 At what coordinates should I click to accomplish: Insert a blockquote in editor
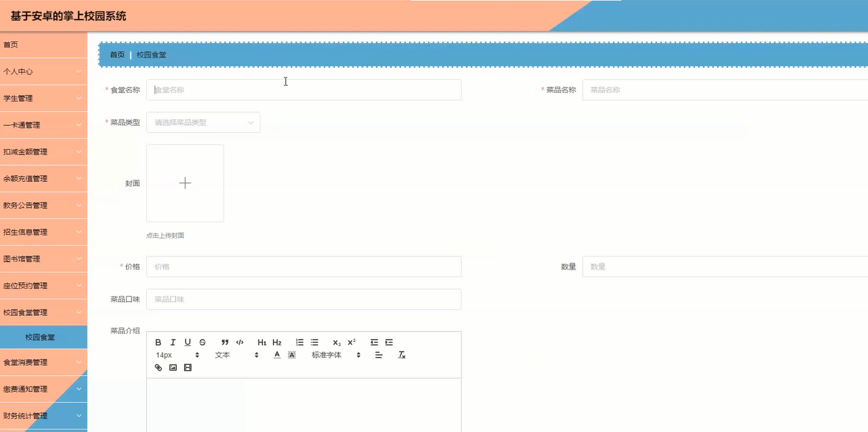pos(225,342)
